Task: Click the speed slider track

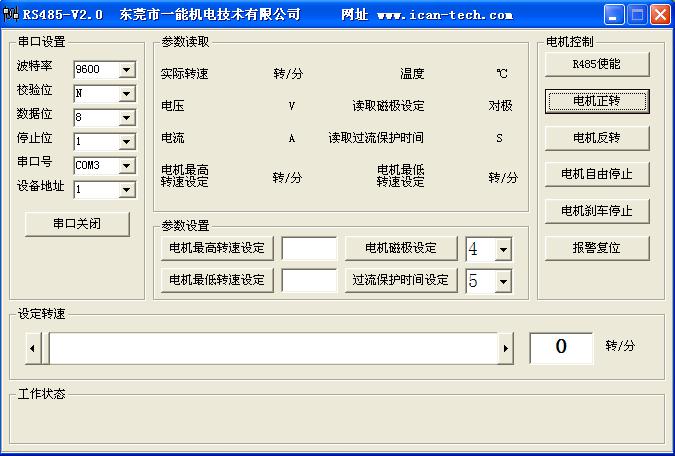Action: (x=273, y=348)
